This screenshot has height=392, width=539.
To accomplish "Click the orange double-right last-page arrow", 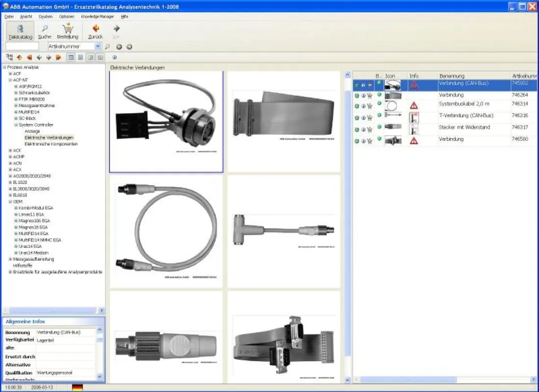I will tap(58, 57).
